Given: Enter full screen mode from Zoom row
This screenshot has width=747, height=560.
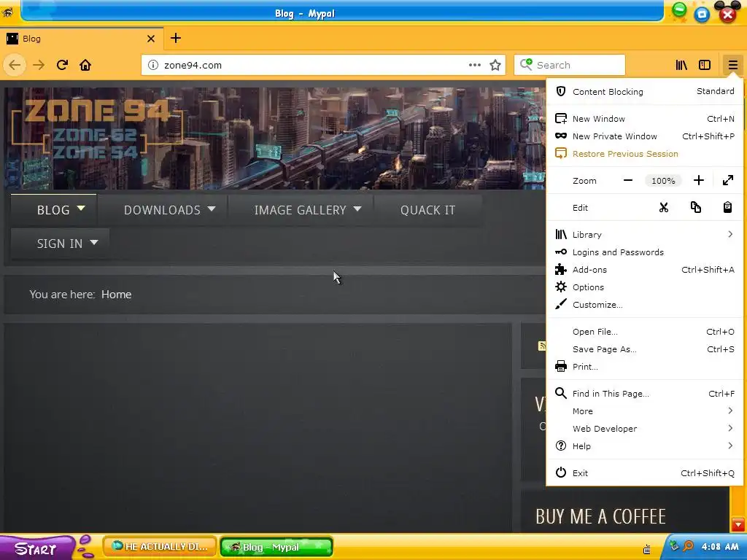Looking at the screenshot, I should 727,181.
